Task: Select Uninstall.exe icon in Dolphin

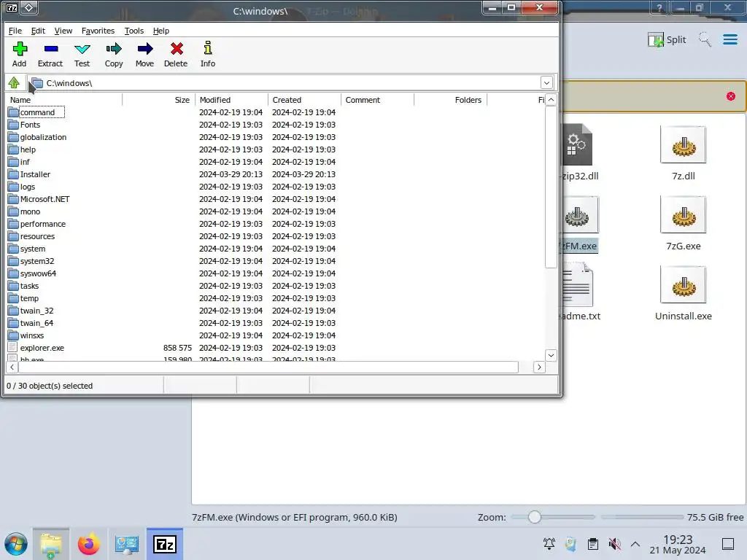Action: point(683,285)
